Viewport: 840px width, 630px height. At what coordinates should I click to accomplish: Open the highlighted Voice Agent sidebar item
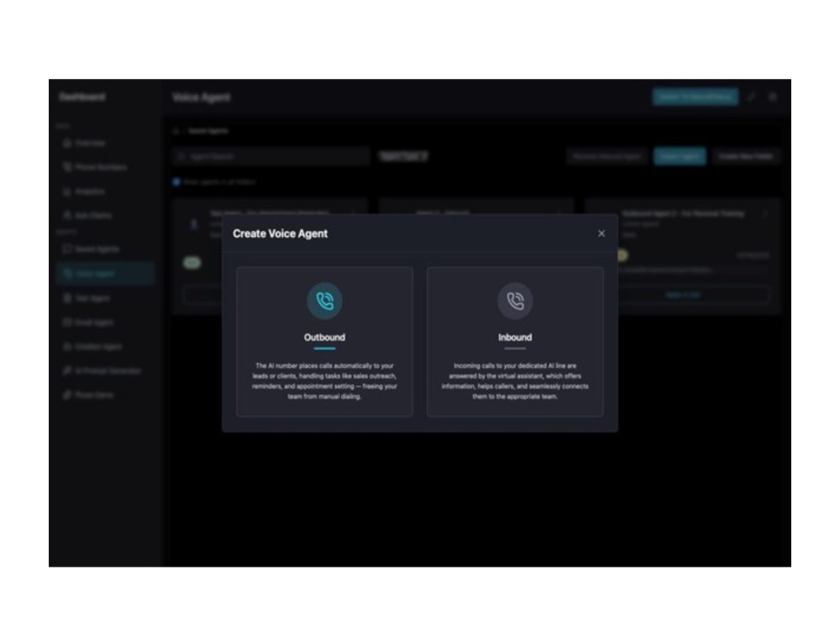point(105,273)
